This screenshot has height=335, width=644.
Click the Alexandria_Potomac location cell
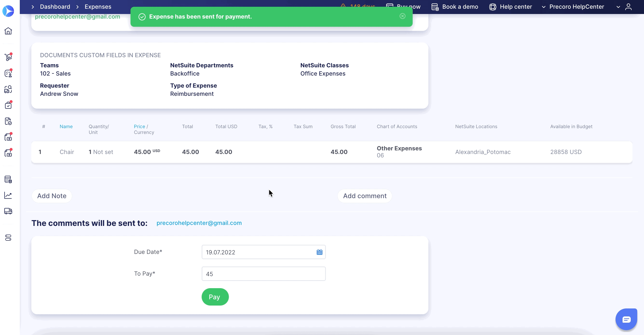483,152
